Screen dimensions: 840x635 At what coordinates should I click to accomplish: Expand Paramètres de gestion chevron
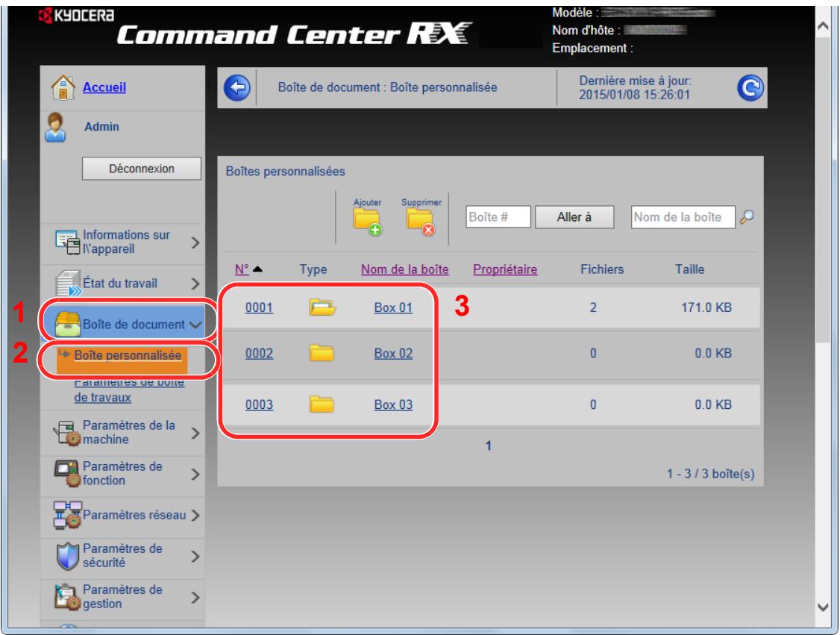coord(195,598)
